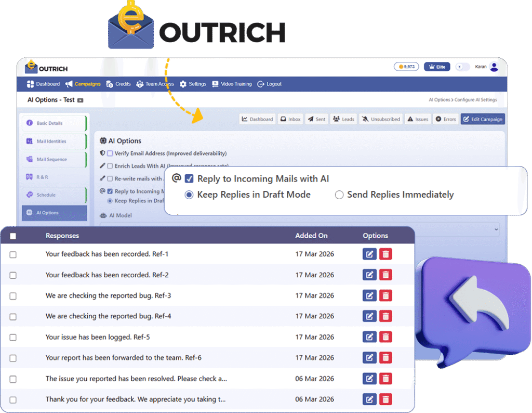This screenshot has height=413, width=532.
Task: Open the Campaigns menu
Action: pyautogui.click(x=83, y=84)
